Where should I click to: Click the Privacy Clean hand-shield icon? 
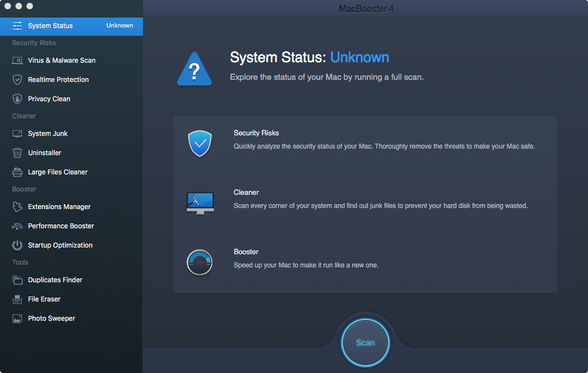tap(17, 99)
